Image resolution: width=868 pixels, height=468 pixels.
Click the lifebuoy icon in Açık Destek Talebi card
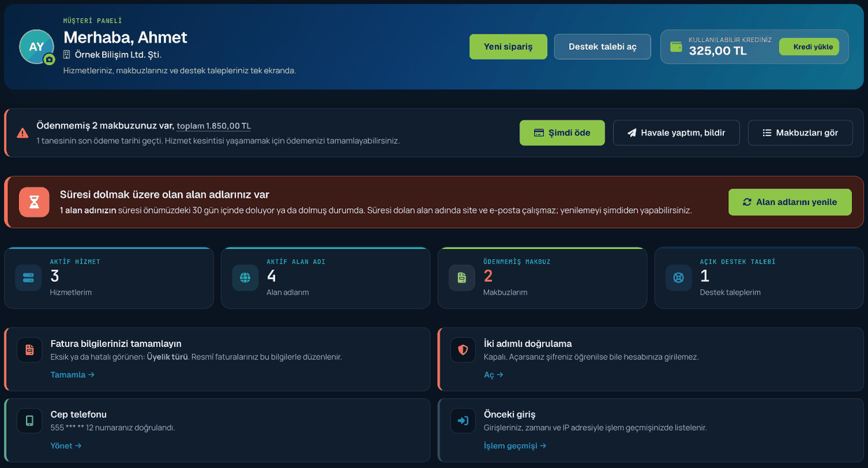pos(678,278)
